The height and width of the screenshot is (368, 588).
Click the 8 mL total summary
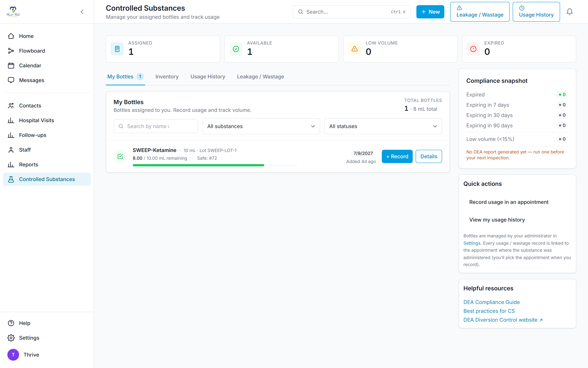point(425,109)
